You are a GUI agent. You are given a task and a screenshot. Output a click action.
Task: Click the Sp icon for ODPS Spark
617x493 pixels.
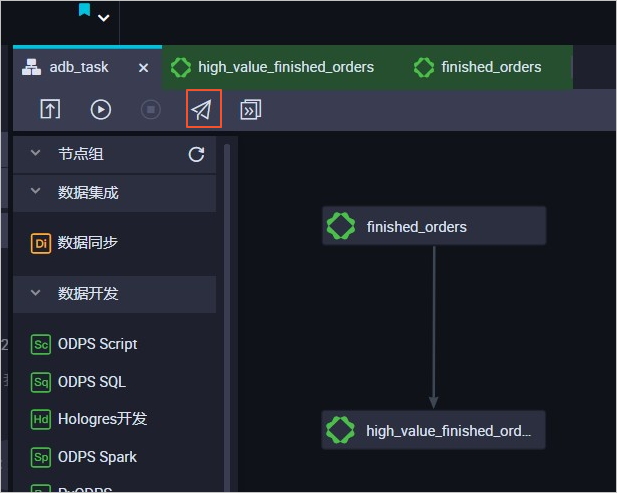click(41, 458)
